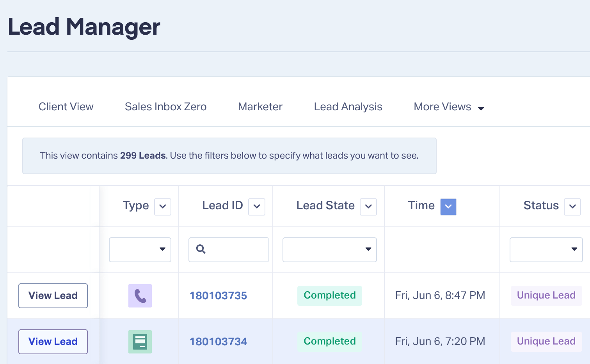Click Unique Lead status for lead 180103734
This screenshot has height=364, width=590.
click(x=546, y=341)
